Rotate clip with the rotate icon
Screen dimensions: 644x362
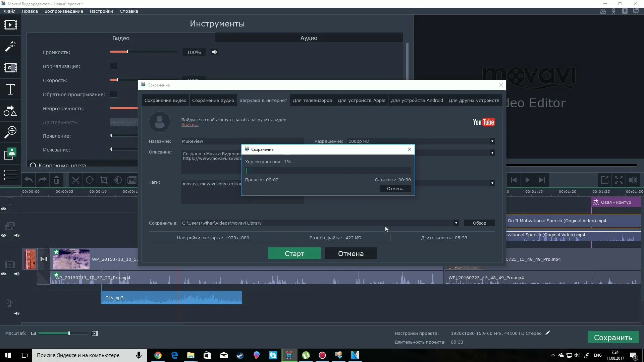(x=90, y=180)
